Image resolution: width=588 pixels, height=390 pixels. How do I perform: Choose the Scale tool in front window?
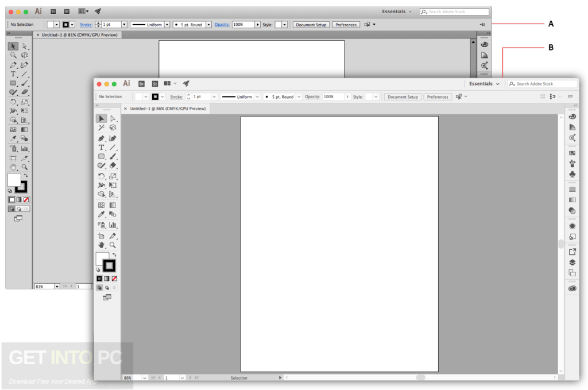pyautogui.click(x=113, y=176)
